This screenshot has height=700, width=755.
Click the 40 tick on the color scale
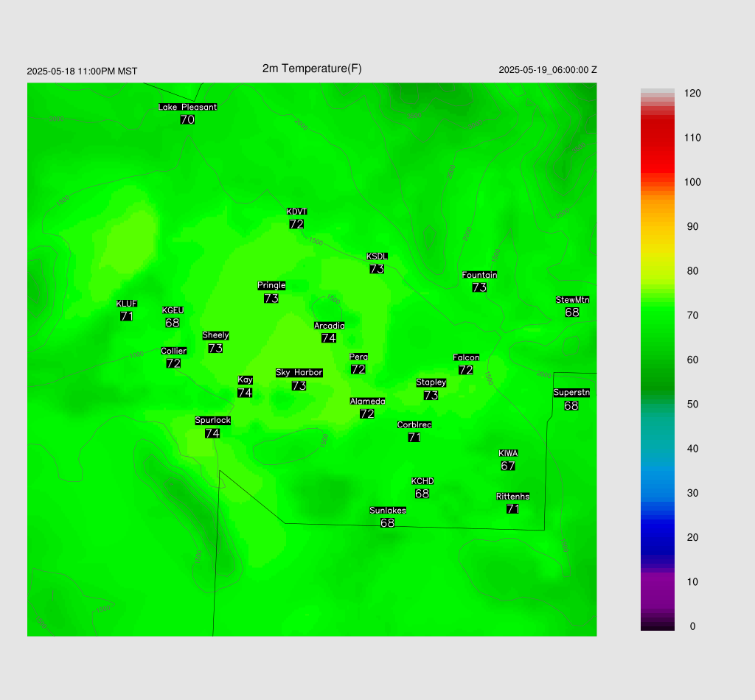click(x=692, y=449)
